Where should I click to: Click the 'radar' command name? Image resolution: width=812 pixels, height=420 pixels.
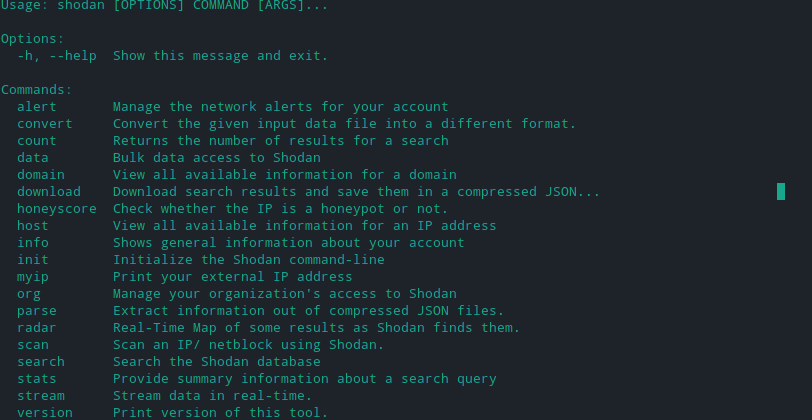click(x=37, y=328)
